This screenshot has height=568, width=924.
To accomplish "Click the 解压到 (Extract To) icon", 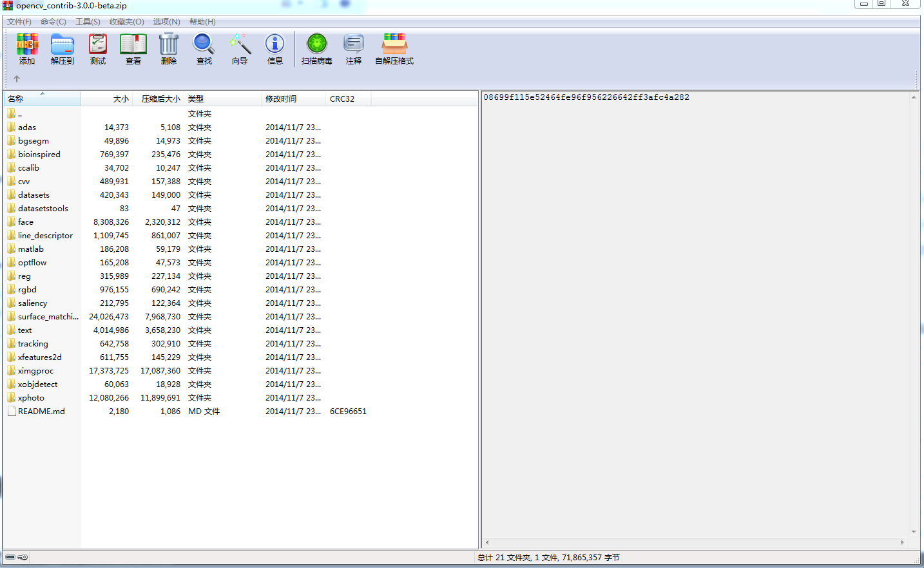I will (63, 44).
